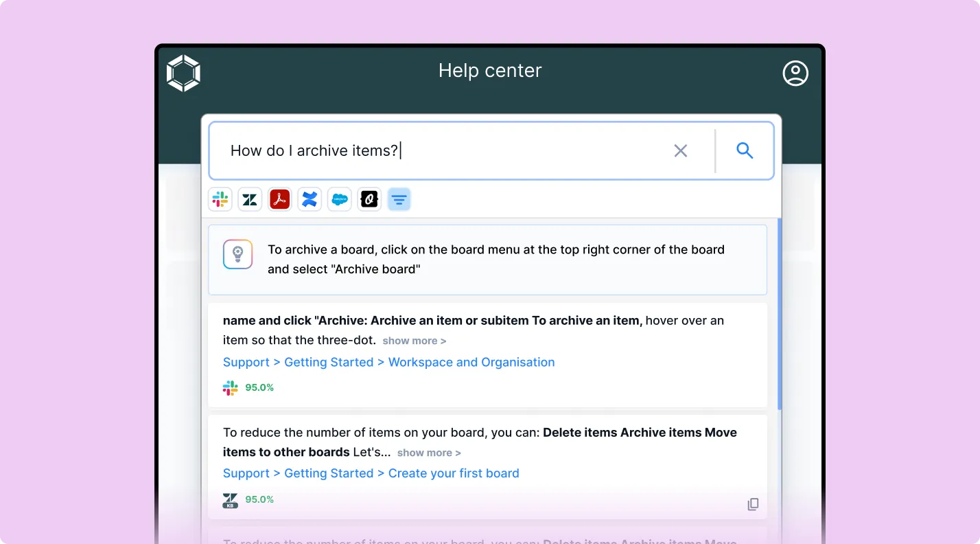This screenshot has height=544, width=980.
Task: Click the Zendesk KB badge on the second result
Action: pos(231,499)
